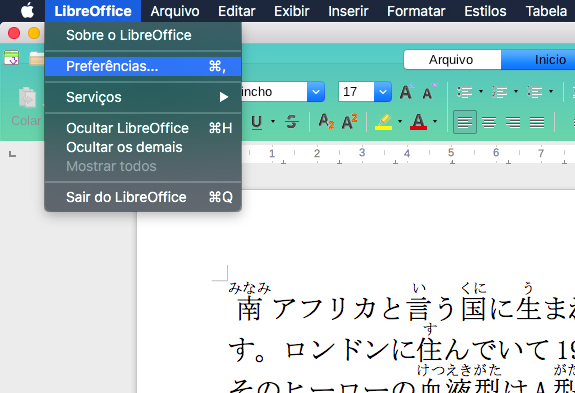Open the Formatar menu
575x393 pixels.
(416, 11)
